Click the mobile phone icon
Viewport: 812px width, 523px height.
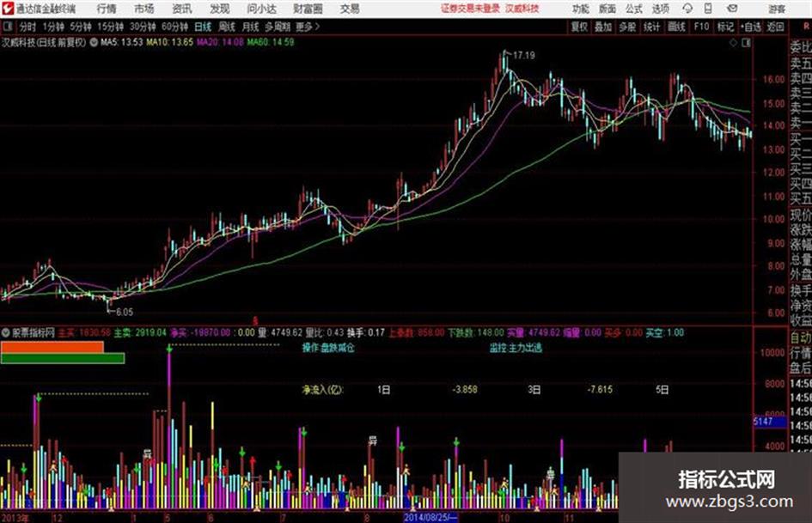pyautogui.click(x=708, y=9)
